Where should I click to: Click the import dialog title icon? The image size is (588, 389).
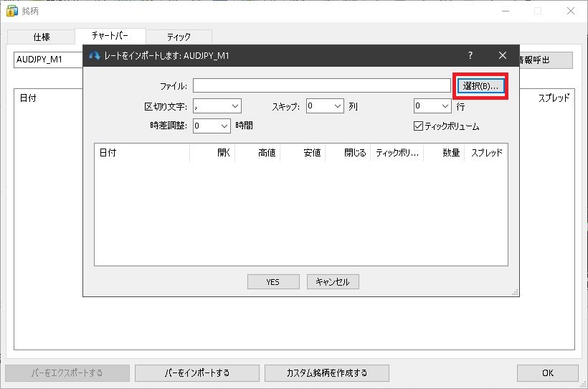(x=95, y=55)
